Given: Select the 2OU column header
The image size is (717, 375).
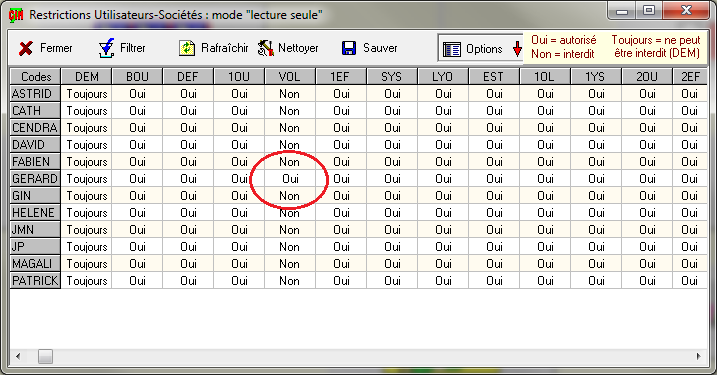Looking at the screenshot, I should [x=647, y=76].
